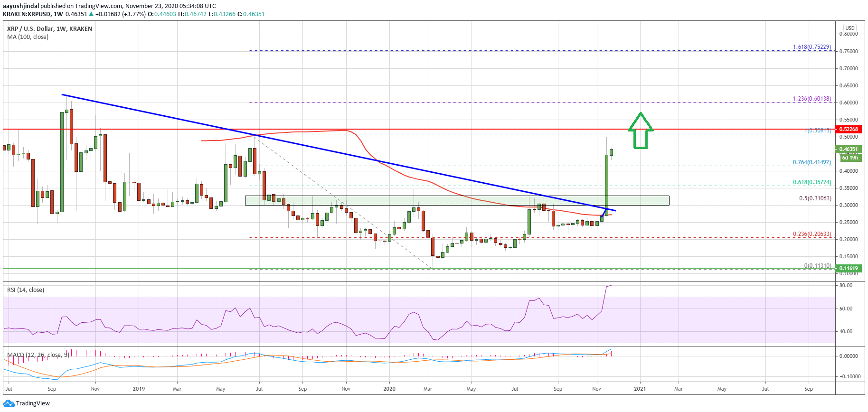Click the 40.00 RSI scale label
The width and height of the screenshot is (868, 412).
tap(846, 331)
